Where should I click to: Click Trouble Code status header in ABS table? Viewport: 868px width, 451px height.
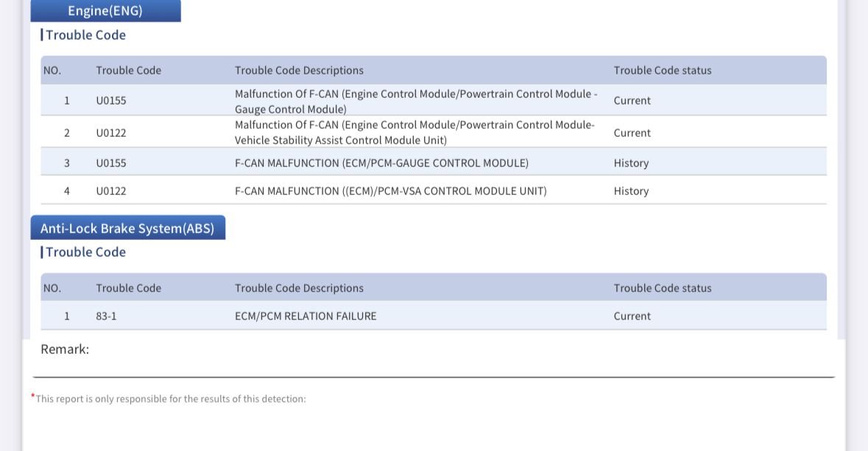[663, 288]
